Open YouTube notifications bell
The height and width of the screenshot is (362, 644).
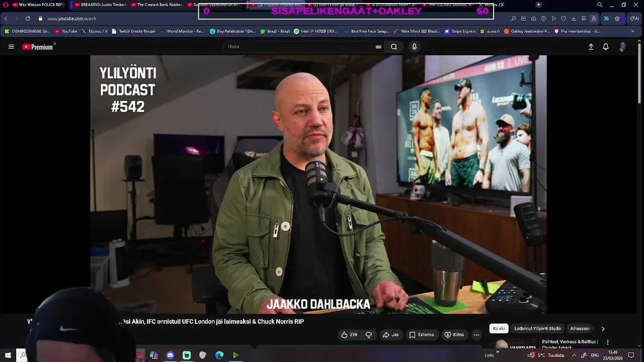click(x=606, y=47)
